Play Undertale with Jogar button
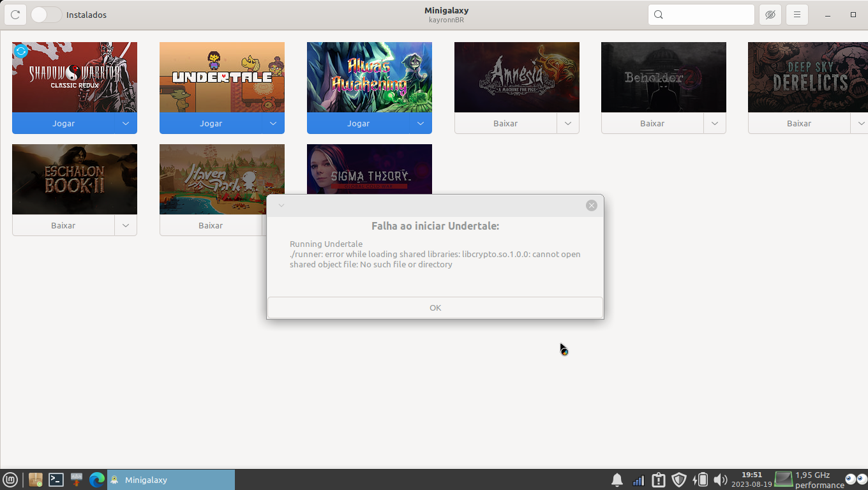The width and height of the screenshot is (868, 490). pyautogui.click(x=211, y=123)
